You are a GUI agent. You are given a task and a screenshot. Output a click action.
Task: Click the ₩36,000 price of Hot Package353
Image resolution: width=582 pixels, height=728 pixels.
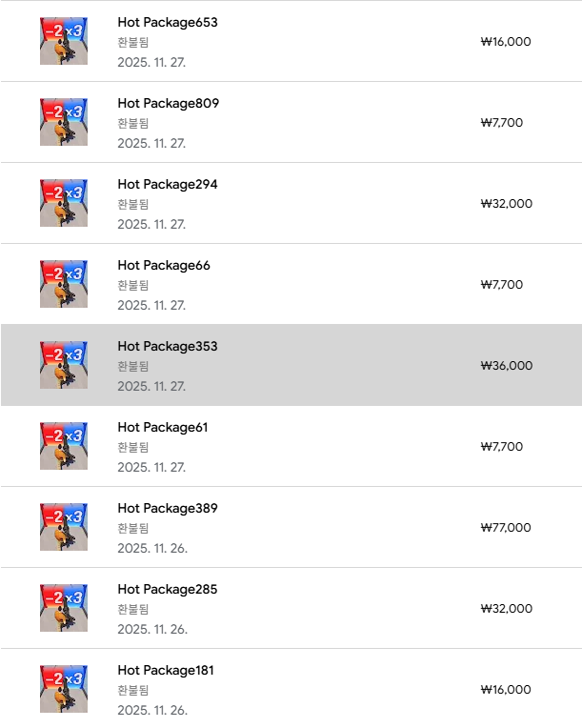[506, 366]
